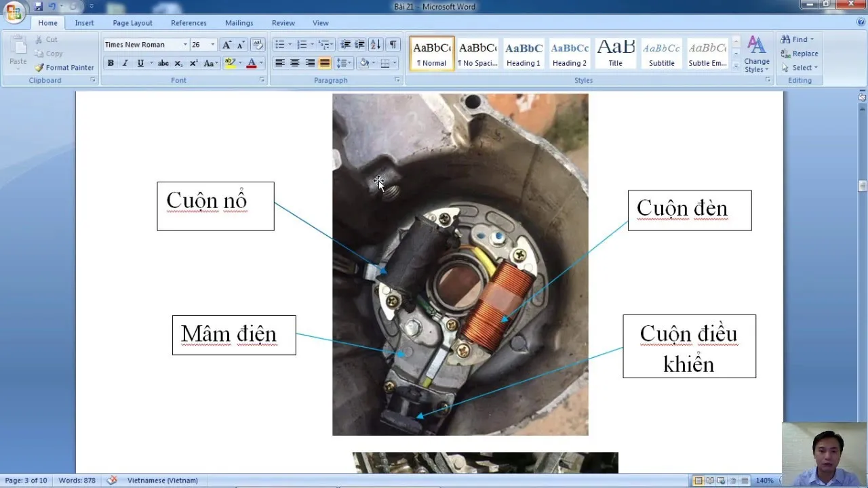Expand the font size 26 dropdown
The width and height of the screenshot is (868, 488).
coord(213,45)
